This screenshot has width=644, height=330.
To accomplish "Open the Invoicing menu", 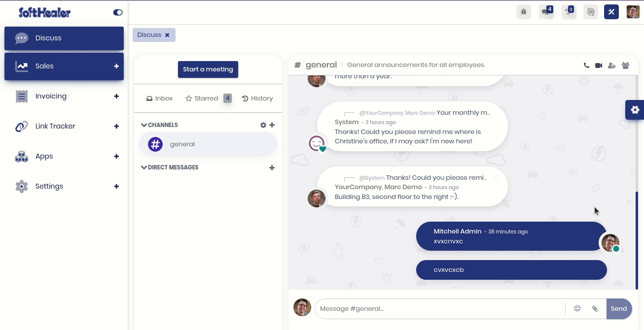I will (64, 96).
